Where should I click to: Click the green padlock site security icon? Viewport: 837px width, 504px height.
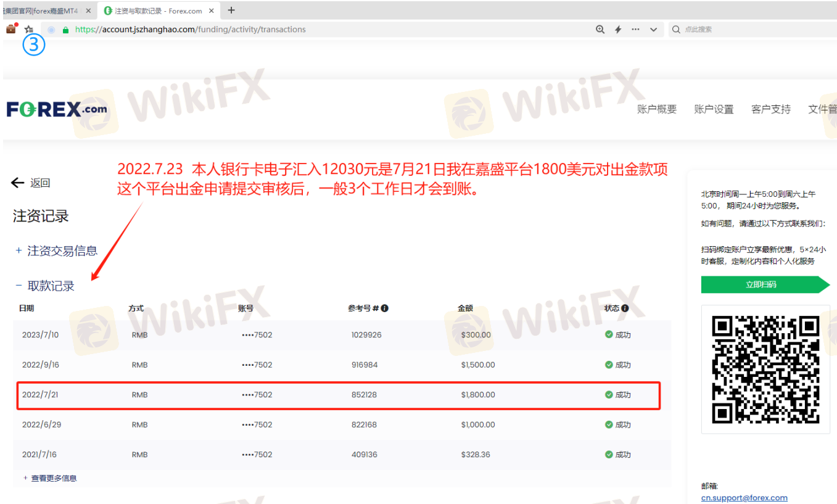[66, 30]
